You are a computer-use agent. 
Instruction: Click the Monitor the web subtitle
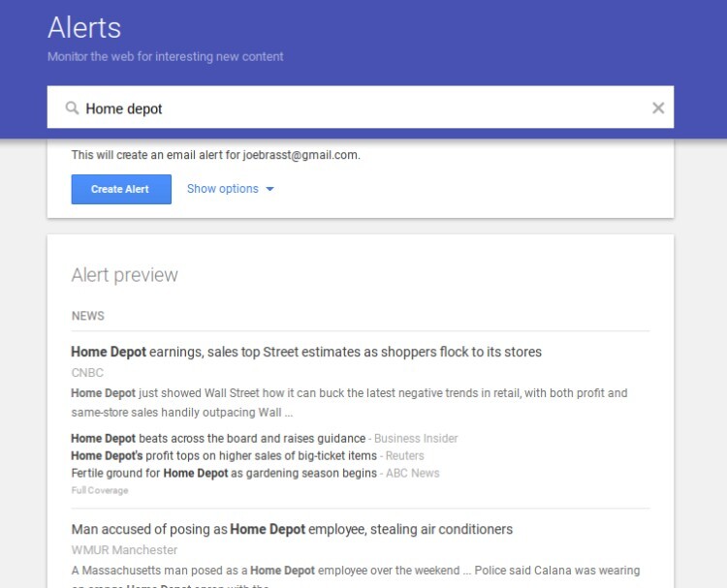[x=165, y=56]
